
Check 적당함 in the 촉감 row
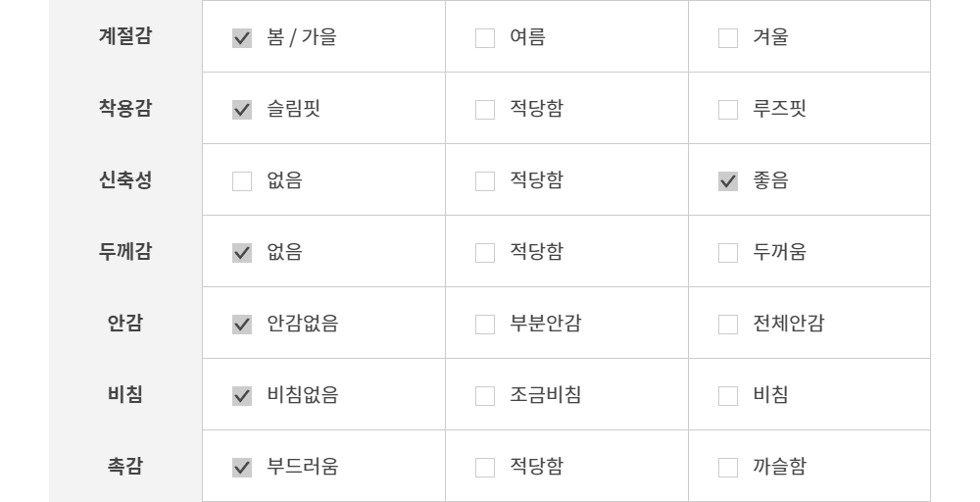point(485,469)
